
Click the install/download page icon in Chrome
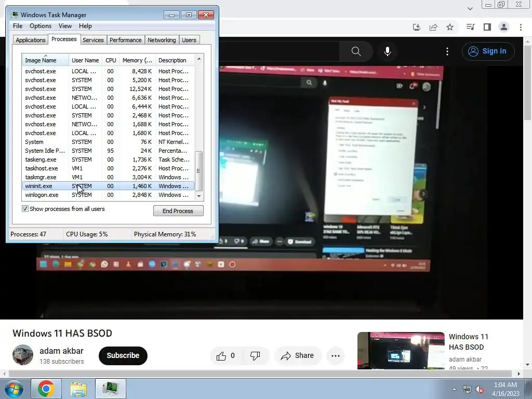(417, 27)
